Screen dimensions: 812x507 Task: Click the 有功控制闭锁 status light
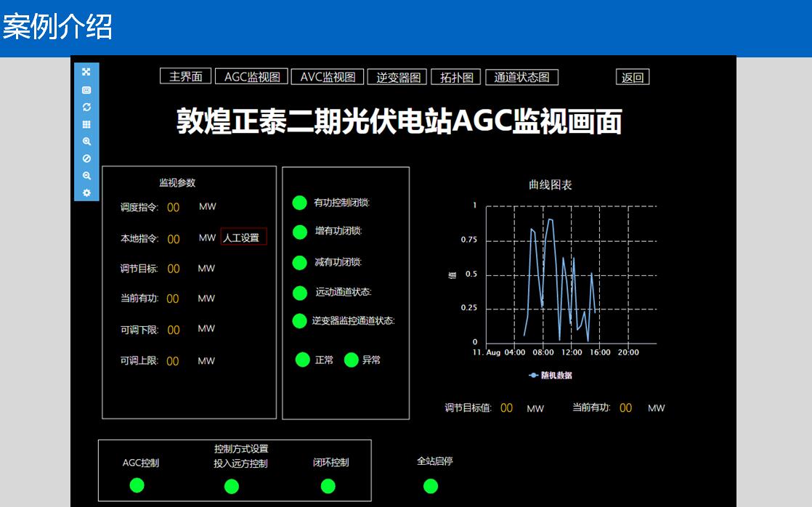[299, 203]
